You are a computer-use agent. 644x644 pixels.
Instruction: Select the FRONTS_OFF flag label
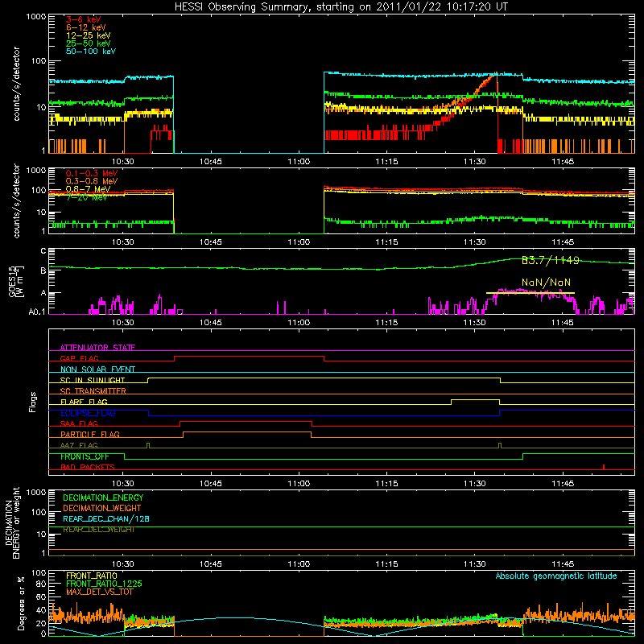pos(85,456)
